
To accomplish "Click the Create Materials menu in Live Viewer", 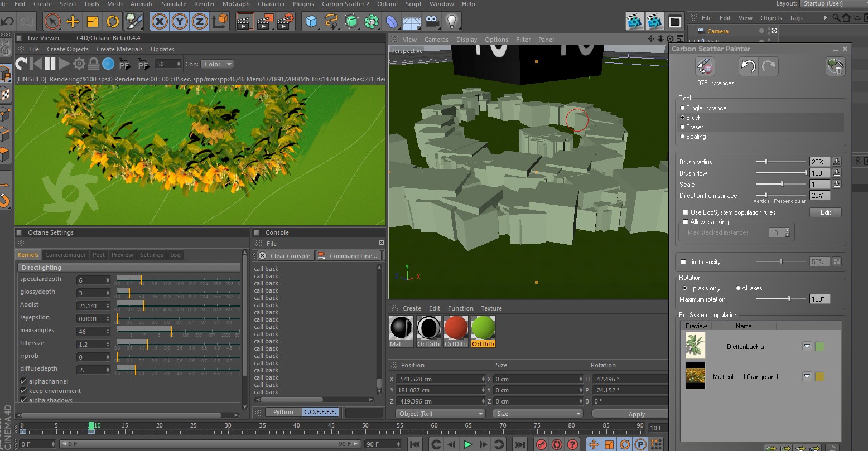I will (119, 49).
